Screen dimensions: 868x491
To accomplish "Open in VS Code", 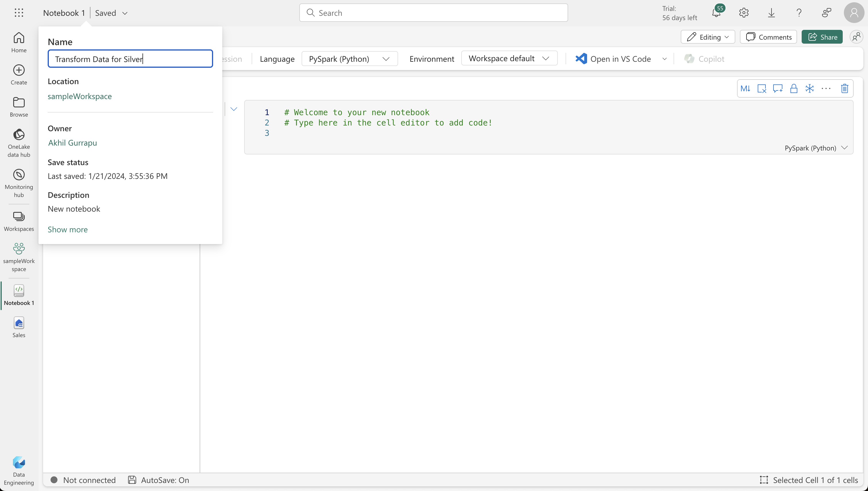I will tap(614, 59).
